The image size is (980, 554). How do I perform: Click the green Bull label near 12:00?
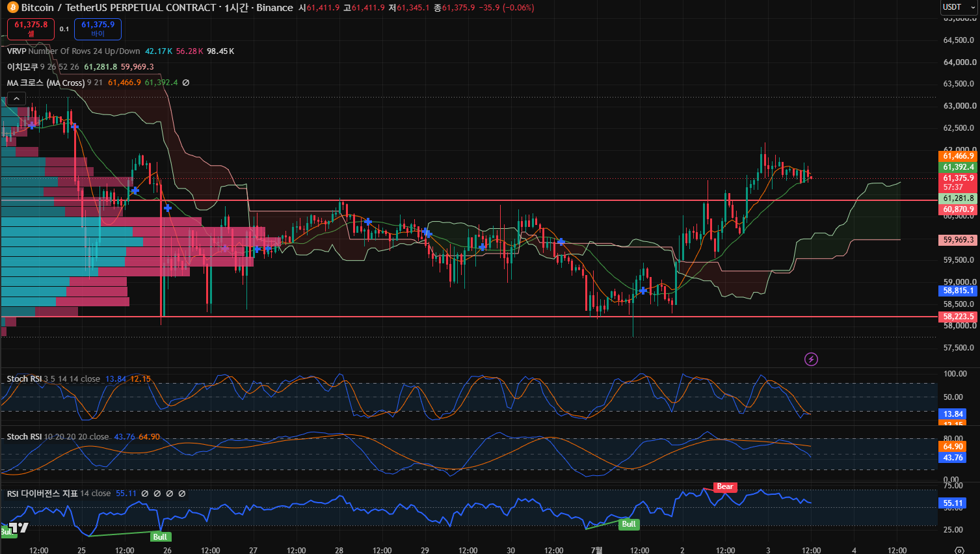pos(629,524)
